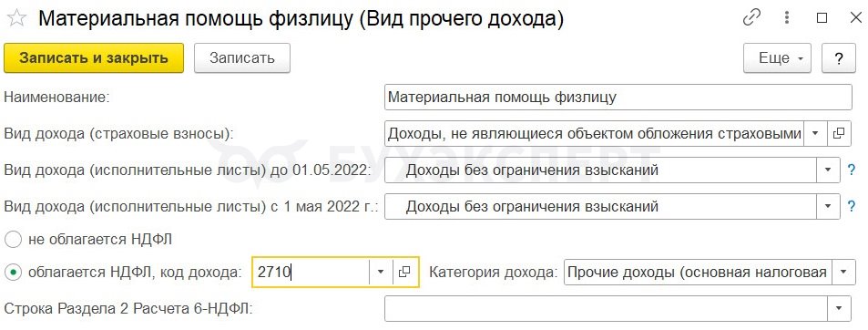Click into the 'Наименование' text field
Viewport: 868px width, 330px height.
tap(618, 98)
